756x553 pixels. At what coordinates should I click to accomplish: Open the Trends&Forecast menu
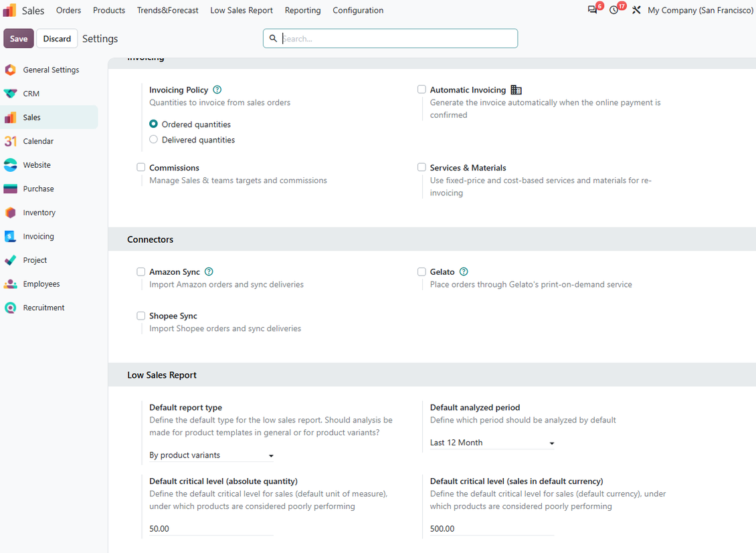point(167,10)
